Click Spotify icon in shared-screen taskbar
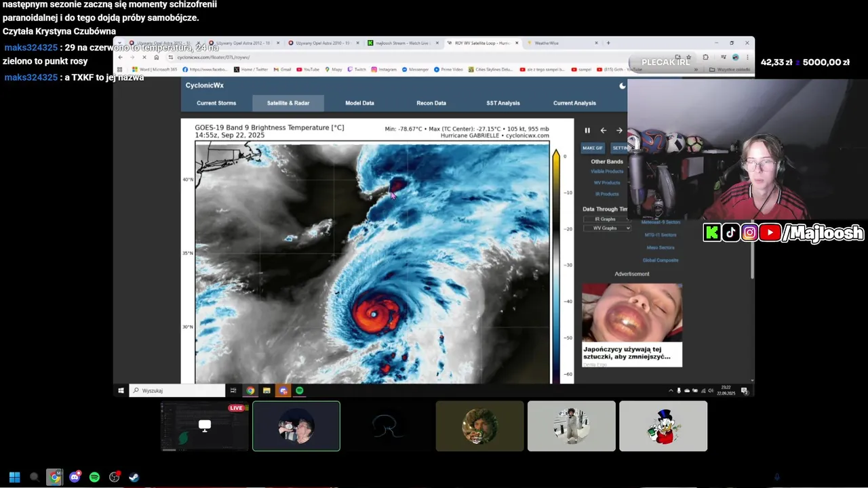 [x=299, y=390]
